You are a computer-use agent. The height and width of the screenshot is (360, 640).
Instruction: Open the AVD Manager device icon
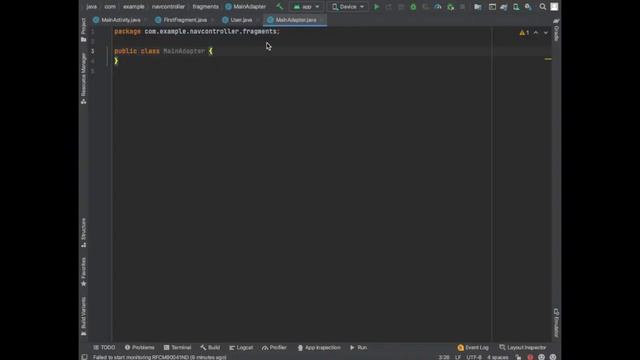click(516, 7)
